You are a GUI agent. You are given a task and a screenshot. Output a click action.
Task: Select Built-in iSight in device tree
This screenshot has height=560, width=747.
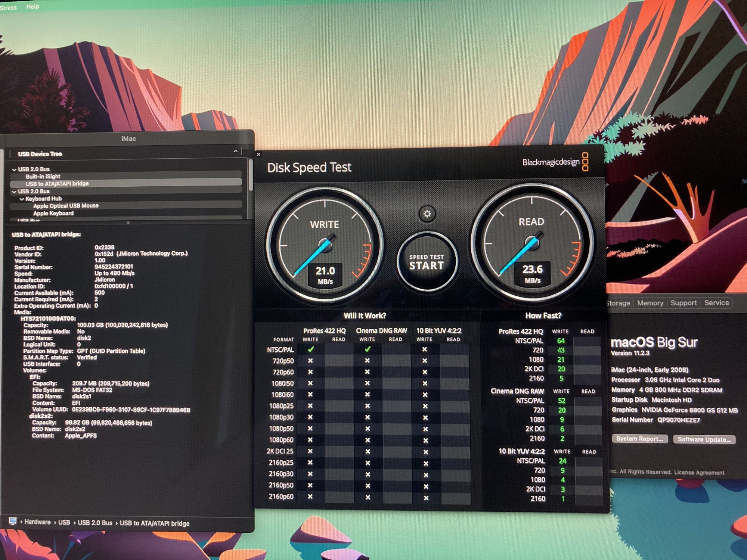tap(43, 176)
